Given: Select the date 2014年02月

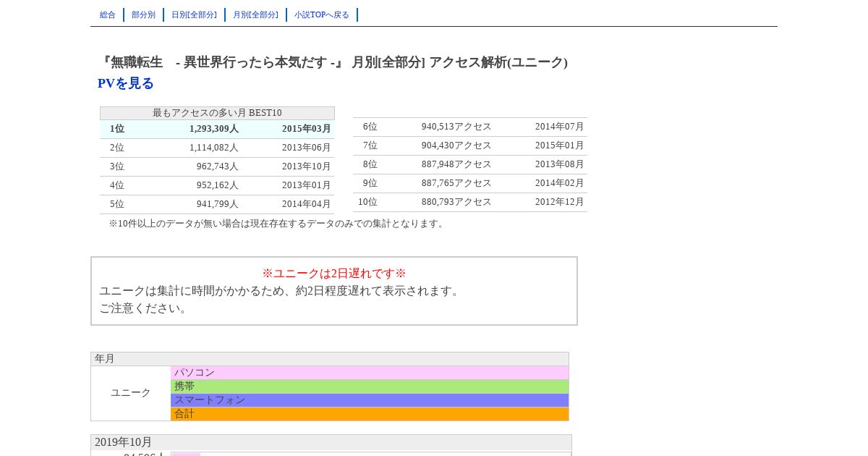Looking at the screenshot, I should (560, 183).
